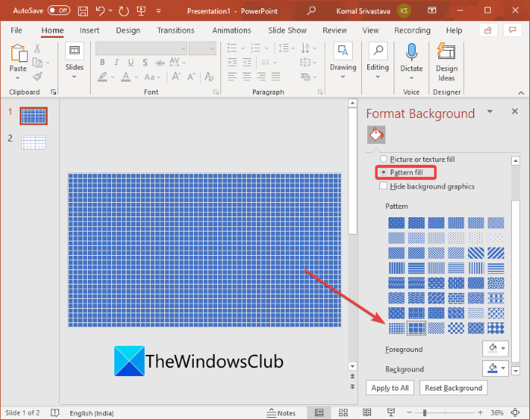Open Notes pane from status bar
This screenshot has height=420, width=530.
tap(281, 413)
